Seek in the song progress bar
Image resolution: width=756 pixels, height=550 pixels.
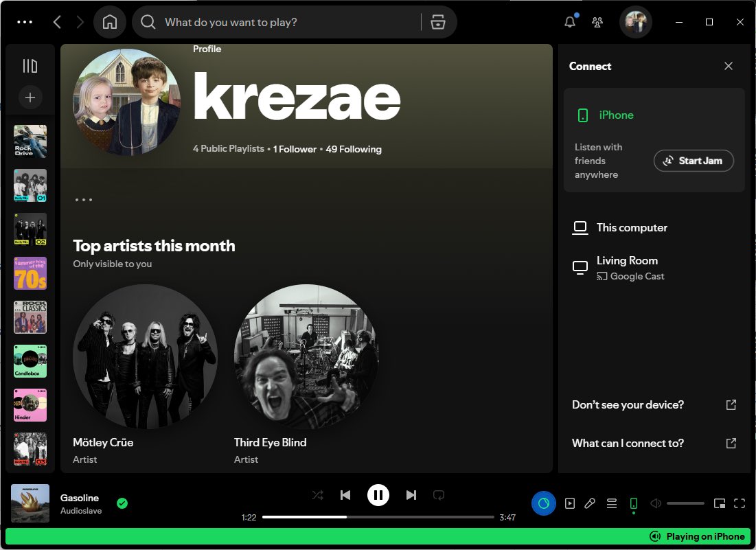[378, 517]
